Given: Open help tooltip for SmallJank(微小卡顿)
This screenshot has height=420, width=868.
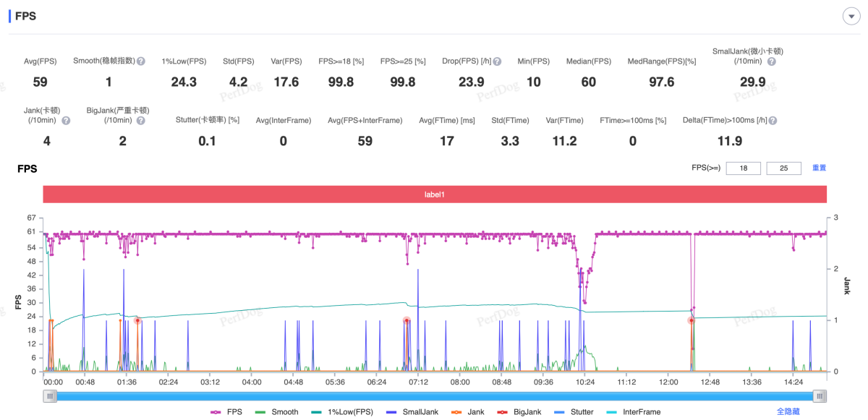Looking at the screenshot, I should pyautogui.click(x=772, y=61).
